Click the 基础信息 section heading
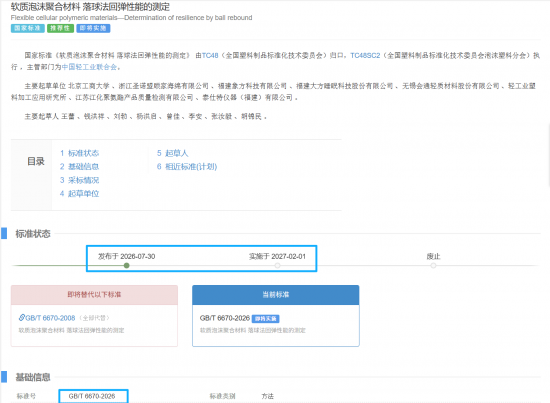550x403 pixels. tap(33, 377)
